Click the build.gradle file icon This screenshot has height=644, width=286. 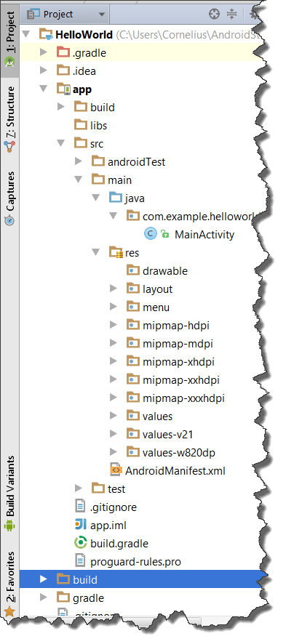click(x=81, y=543)
